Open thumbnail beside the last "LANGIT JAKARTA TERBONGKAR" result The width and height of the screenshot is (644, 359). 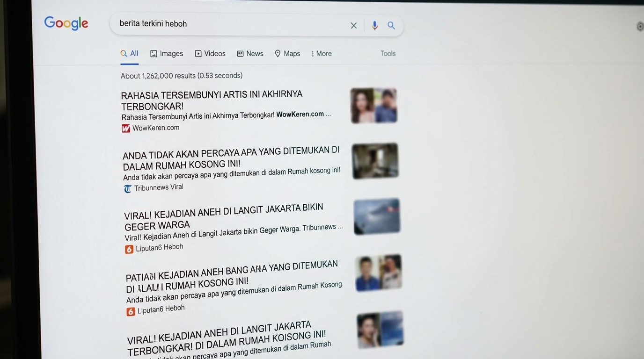[x=380, y=330]
